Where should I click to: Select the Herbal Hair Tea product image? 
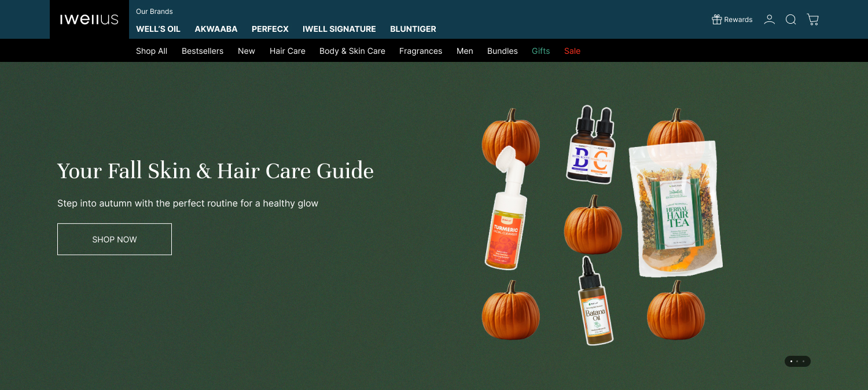click(676, 209)
